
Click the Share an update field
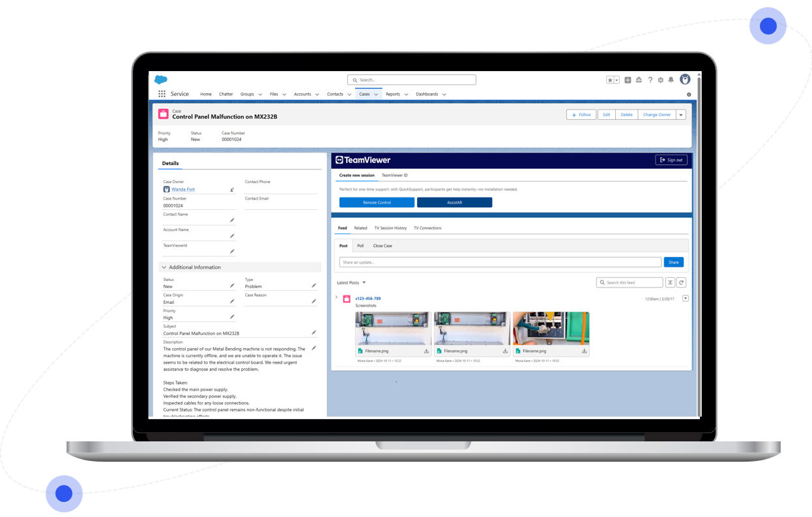point(500,262)
